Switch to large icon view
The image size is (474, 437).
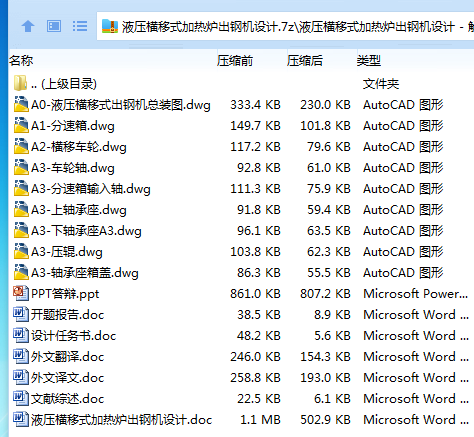tap(54, 26)
